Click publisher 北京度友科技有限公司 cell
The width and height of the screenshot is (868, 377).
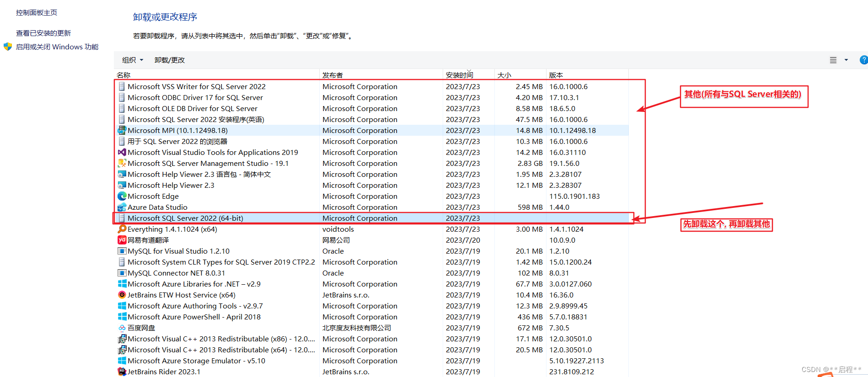pos(357,328)
